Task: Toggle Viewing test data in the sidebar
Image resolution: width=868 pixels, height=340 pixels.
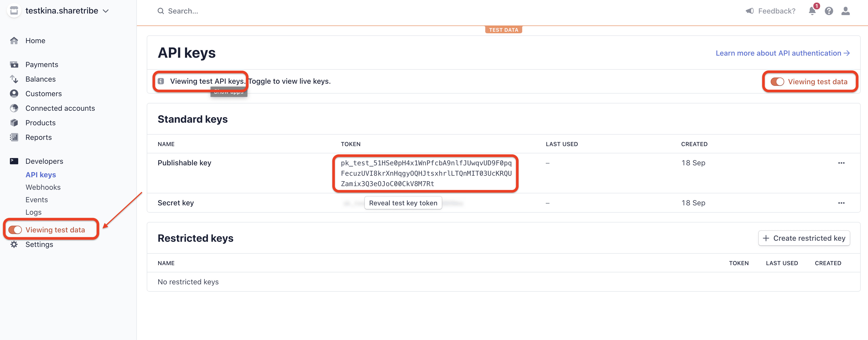Action: [x=15, y=230]
